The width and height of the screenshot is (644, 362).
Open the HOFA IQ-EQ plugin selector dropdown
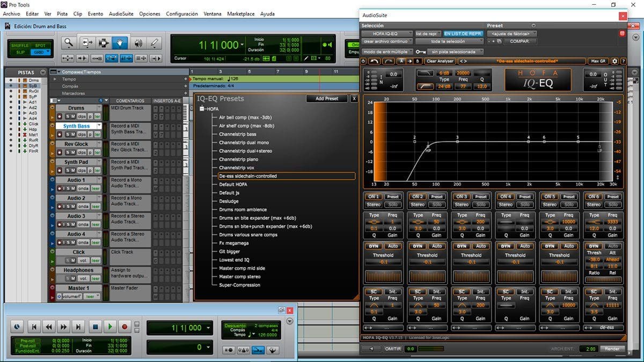click(x=387, y=33)
